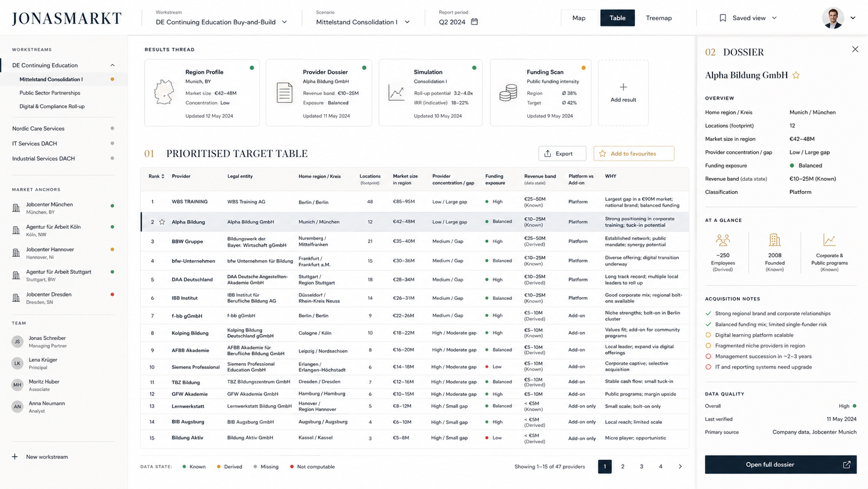Screen dimensions: 868x489
Task: Go to next page with arrow
Action: (680, 467)
